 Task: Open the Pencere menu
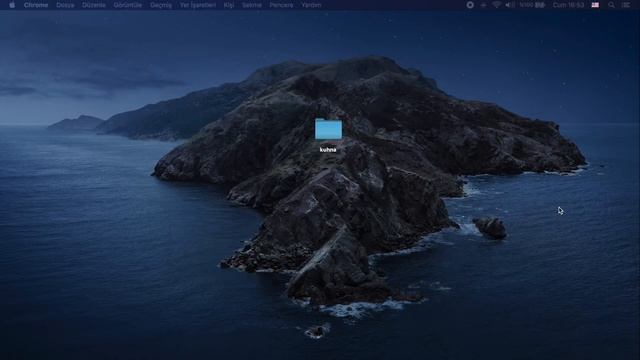pyautogui.click(x=281, y=5)
